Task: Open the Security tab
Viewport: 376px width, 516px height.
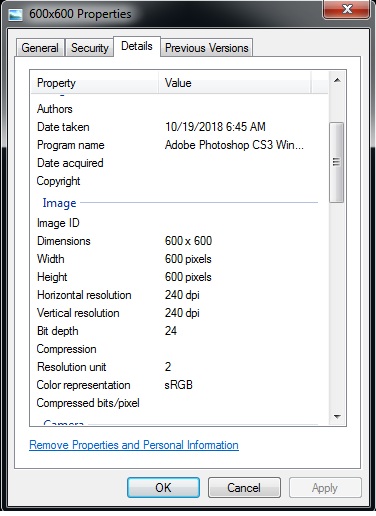Action: pos(90,48)
